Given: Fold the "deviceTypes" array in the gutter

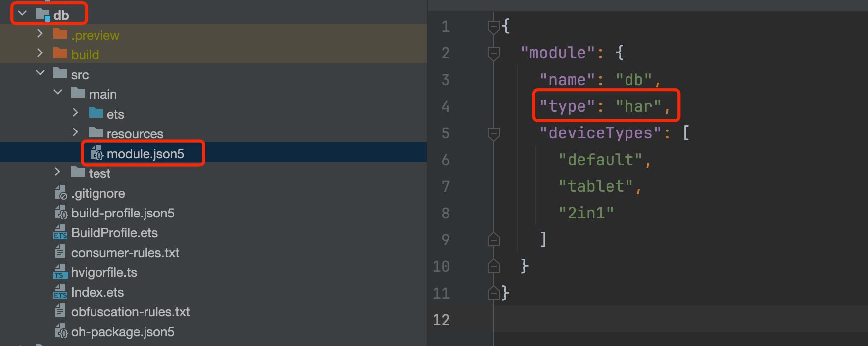Looking at the screenshot, I should pyautogui.click(x=493, y=133).
